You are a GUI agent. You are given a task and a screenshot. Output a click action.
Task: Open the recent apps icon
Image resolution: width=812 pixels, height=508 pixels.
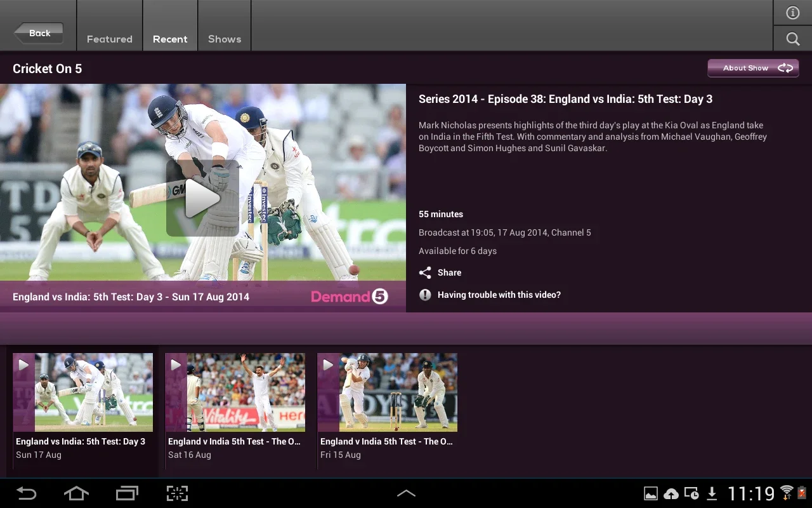point(127,493)
